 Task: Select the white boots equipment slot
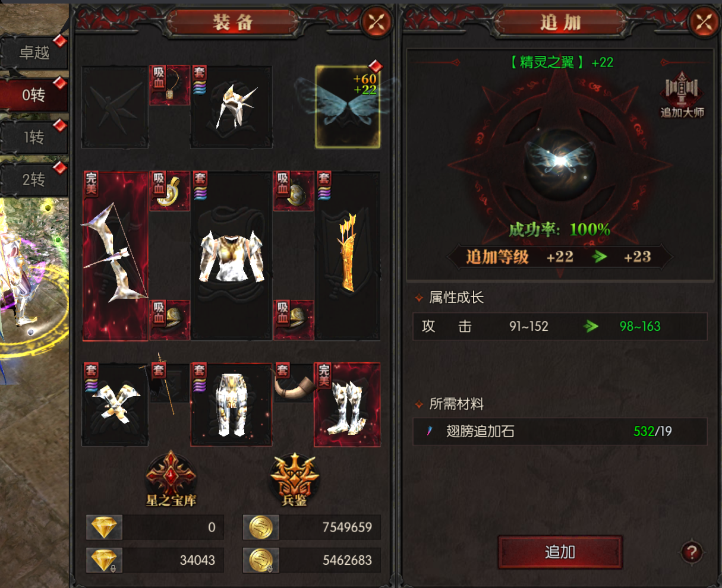pyautogui.click(x=348, y=404)
